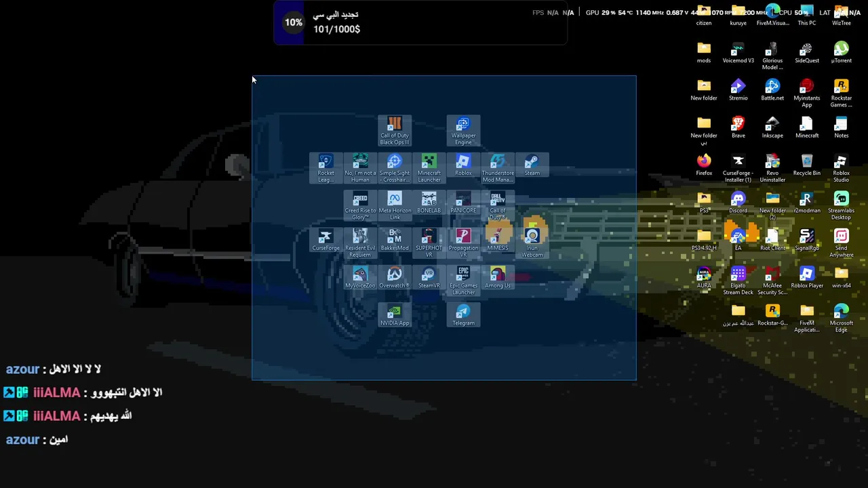Open the Notes shortcut
The width and height of the screenshot is (868, 488).
pyautogui.click(x=841, y=127)
